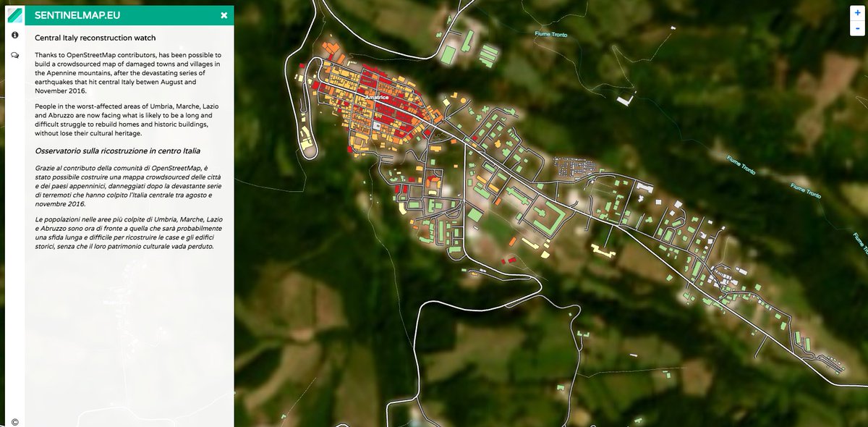Click the green SentinelMap logo icon

point(14,14)
